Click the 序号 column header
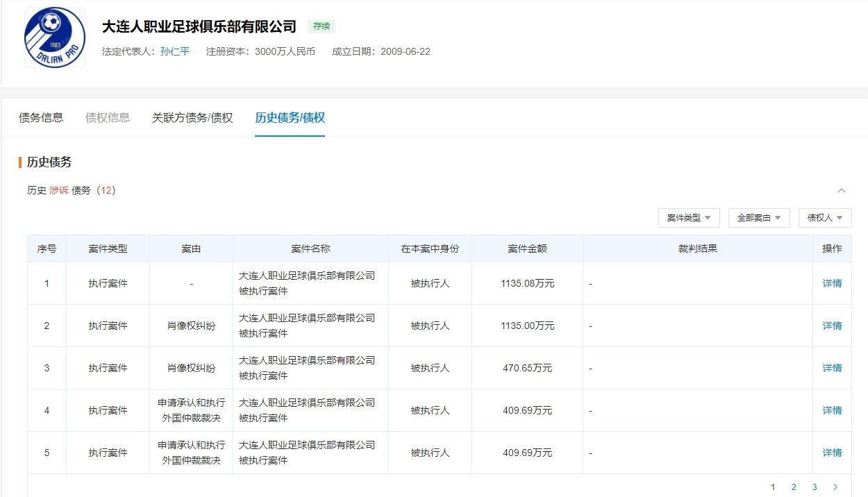The image size is (868, 497). click(x=47, y=248)
